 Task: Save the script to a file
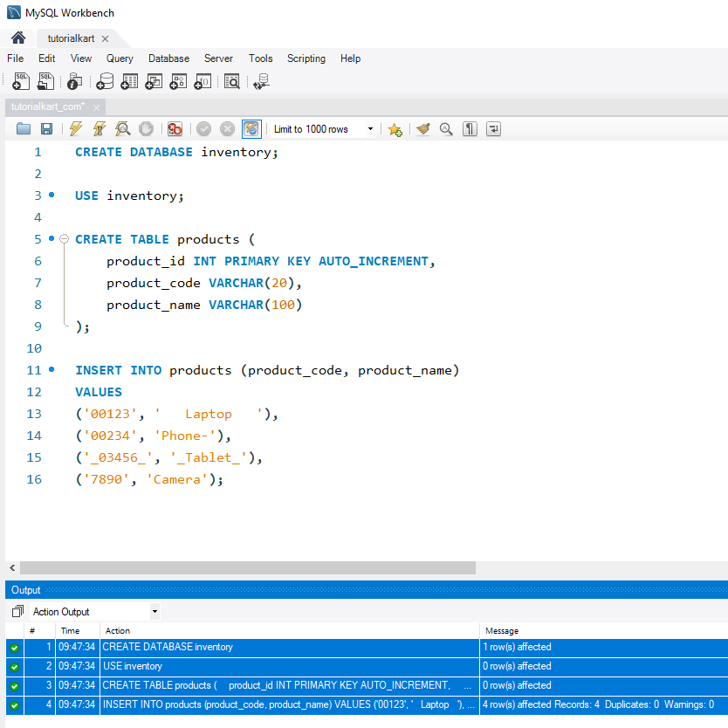point(46,128)
